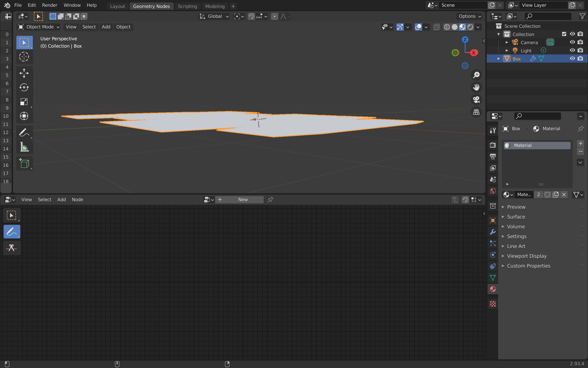
Task: Select the Links Cut tool in node editor
Action: click(12, 248)
